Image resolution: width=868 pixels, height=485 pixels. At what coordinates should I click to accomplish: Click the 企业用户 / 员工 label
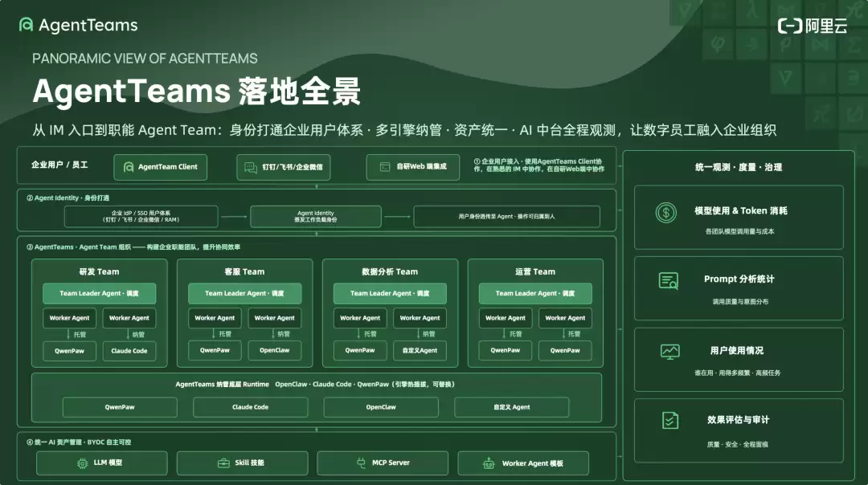pos(59,165)
